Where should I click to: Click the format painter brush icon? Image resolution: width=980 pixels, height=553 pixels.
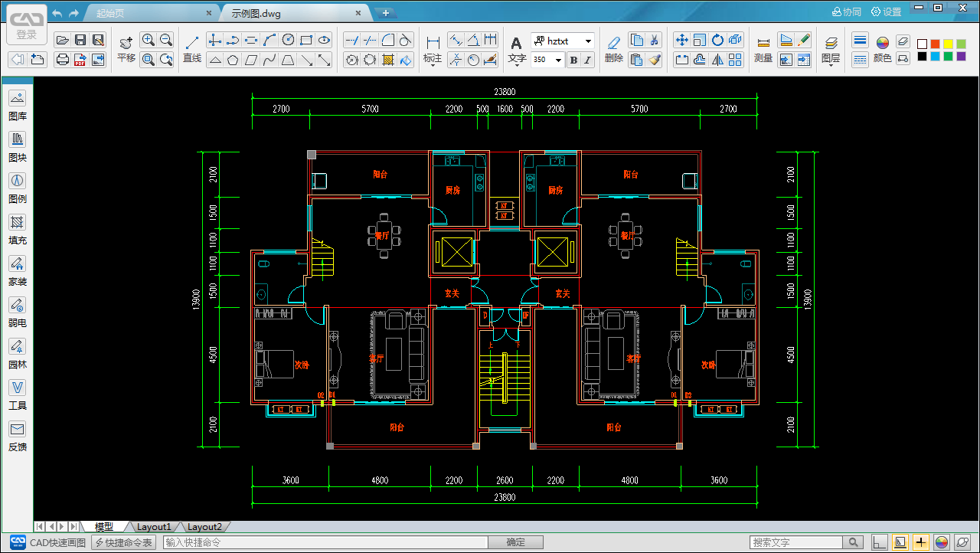pos(654,59)
